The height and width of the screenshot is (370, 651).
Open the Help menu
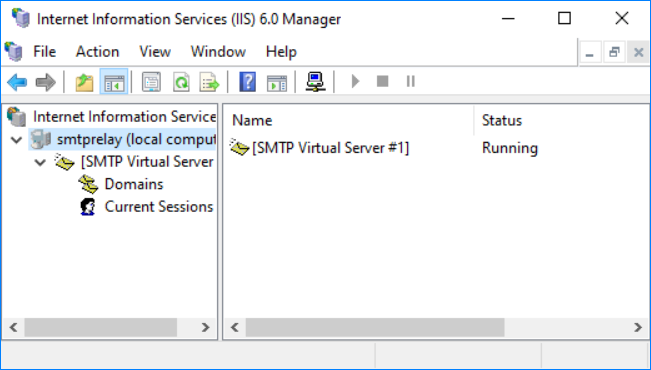(281, 51)
